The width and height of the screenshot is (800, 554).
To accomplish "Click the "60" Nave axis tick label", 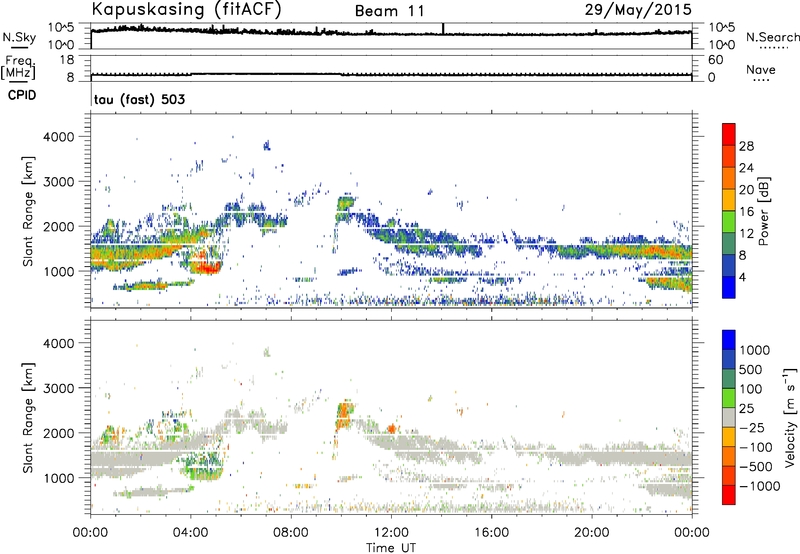I will [x=715, y=60].
